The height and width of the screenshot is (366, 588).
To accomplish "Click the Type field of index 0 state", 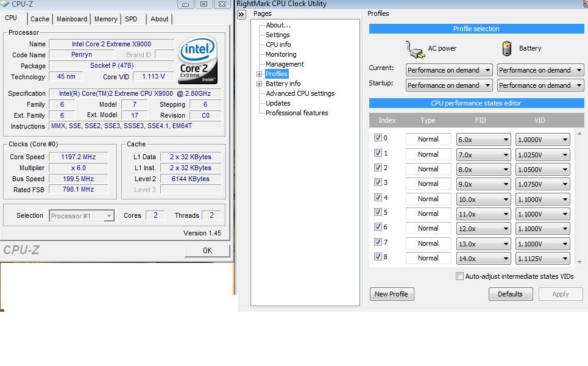I will coord(428,139).
